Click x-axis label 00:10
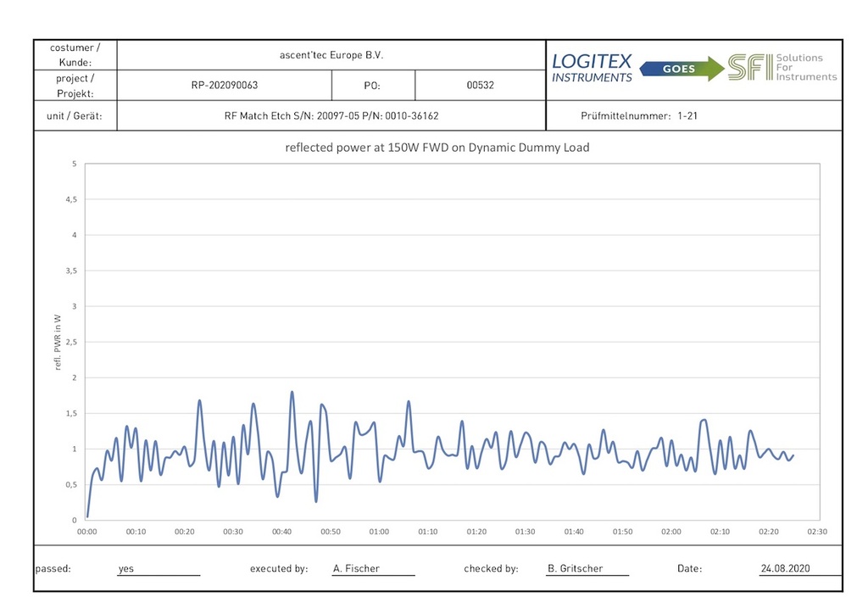 pyautogui.click(x=136, y=532)
